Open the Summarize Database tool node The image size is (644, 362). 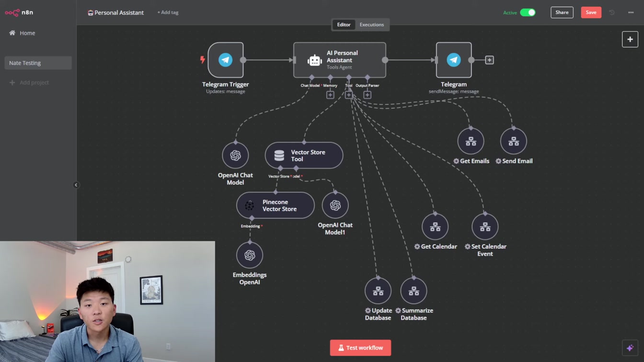click(x=414, y=291)
